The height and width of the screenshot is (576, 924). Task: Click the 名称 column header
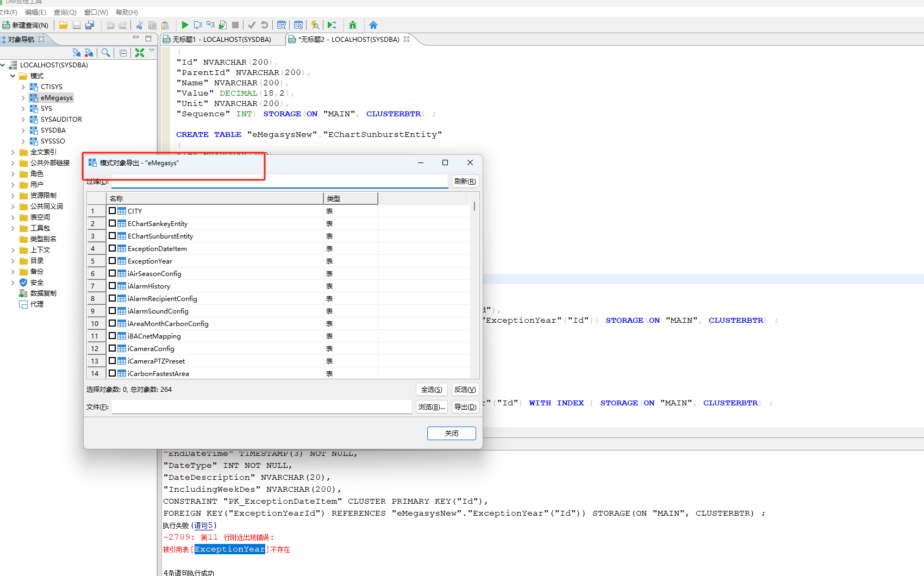pyautogui.click(x=215, y=198)
